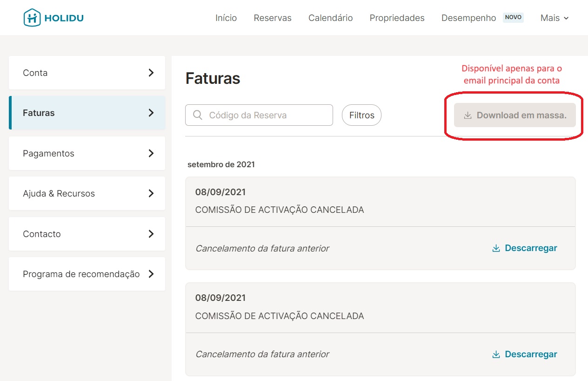This screenshot has width=588, height=381.
Task: Click the search magnifier icon
Action: pyautogui.click(x=197, y=115)
